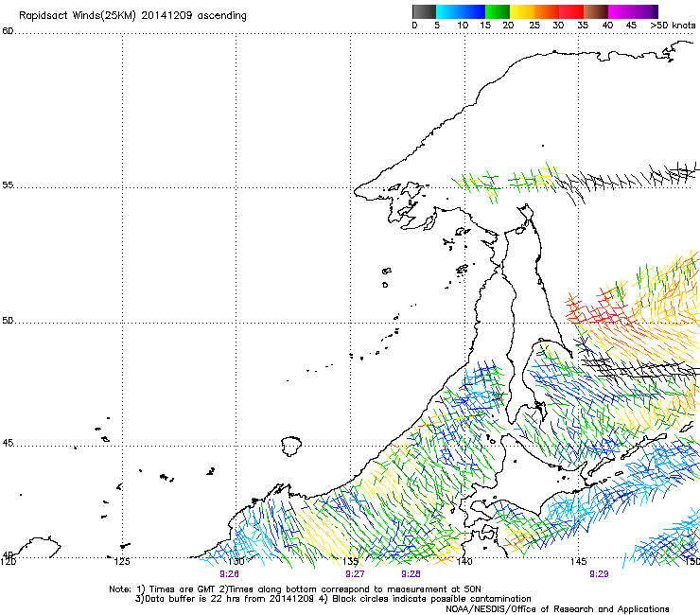Click the 'Data buffer is 22 hrs' note line
This screenshot has width=700, height=615.
point(333,599)
